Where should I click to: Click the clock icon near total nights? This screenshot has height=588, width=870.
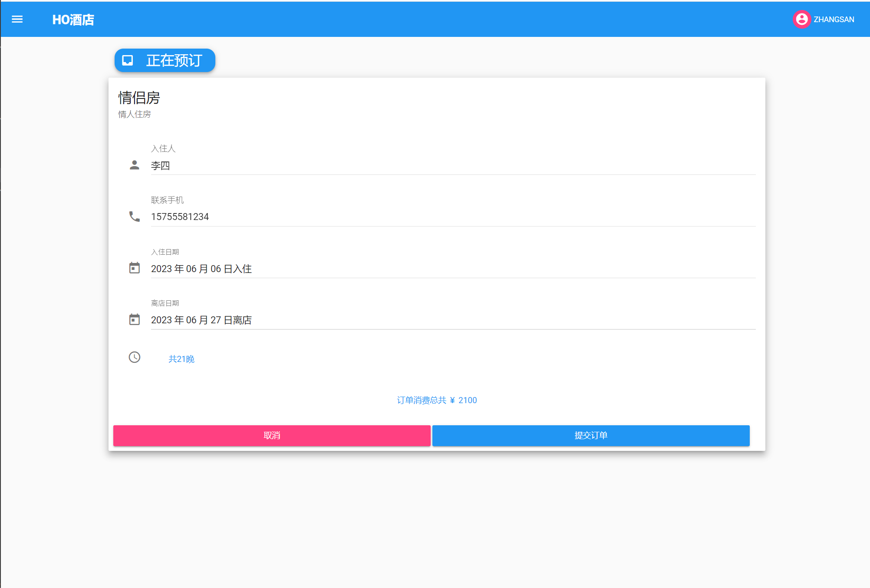135,357
